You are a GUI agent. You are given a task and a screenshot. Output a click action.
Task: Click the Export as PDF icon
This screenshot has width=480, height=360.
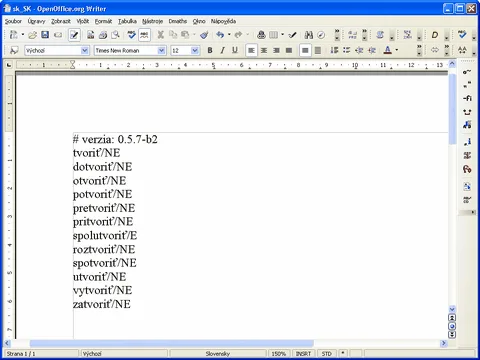point(90,35)
